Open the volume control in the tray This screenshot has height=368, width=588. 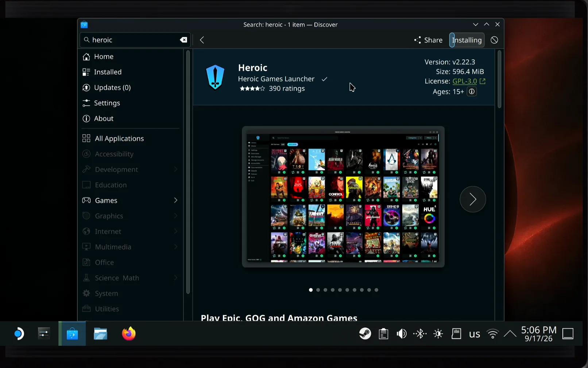[x=402, y=334]
